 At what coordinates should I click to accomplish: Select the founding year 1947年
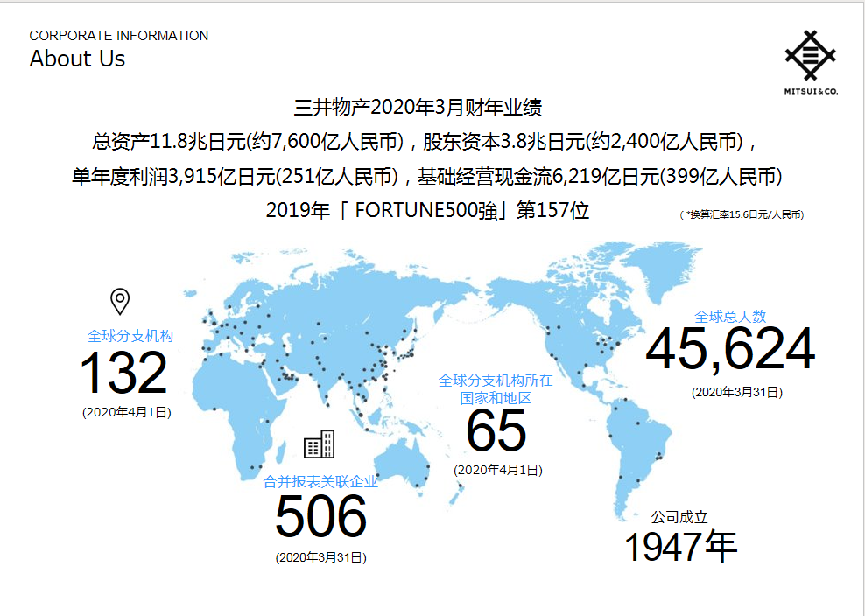point(680,547)
